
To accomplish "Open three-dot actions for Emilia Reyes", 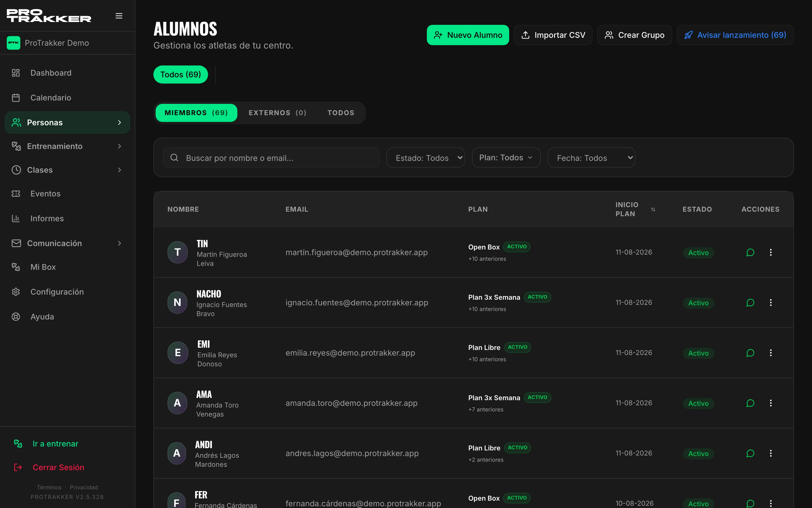I will point(771,353).
